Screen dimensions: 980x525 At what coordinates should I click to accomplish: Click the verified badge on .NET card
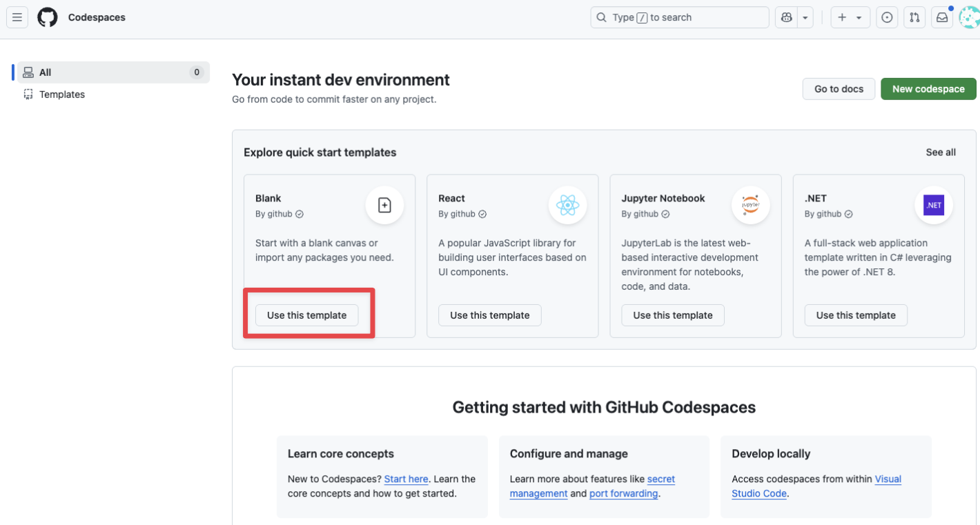[848, 214]
